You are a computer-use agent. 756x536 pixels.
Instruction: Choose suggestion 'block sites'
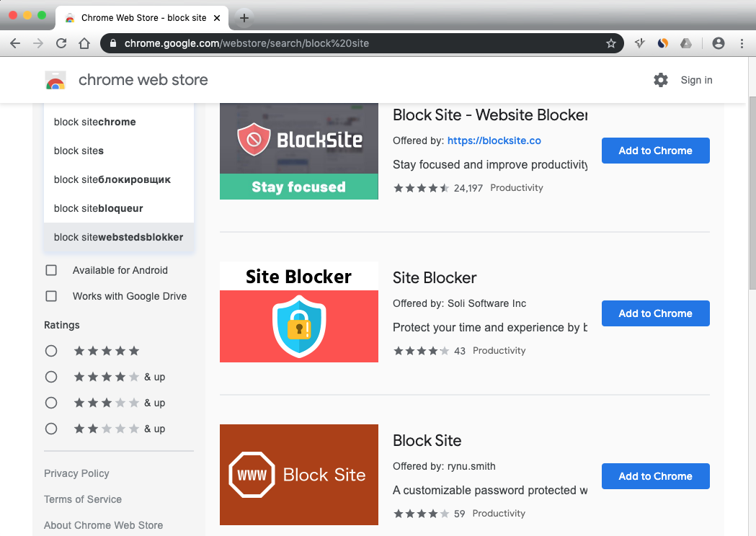[x=119, y=151]
